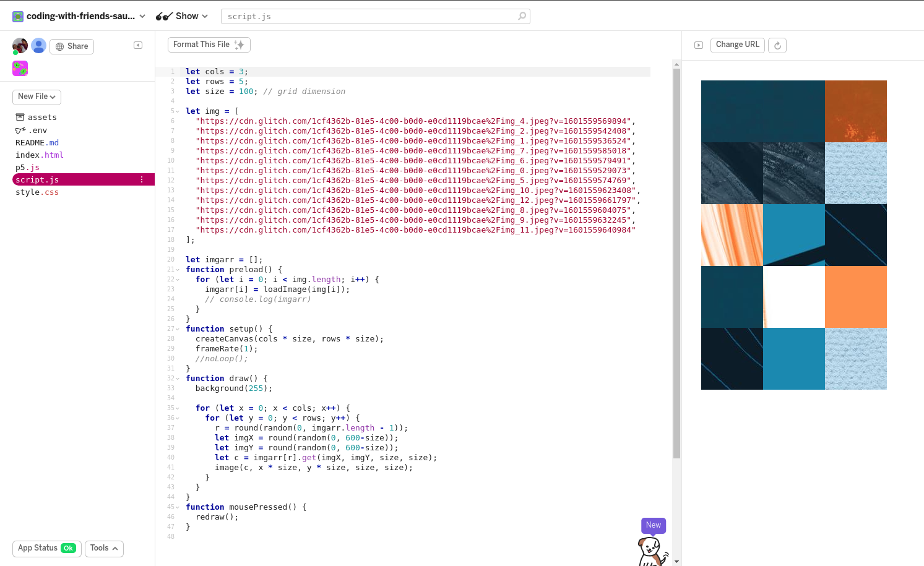This screenshot has height=566, width=924.
Task: Click the Share button
Action: 72,46
